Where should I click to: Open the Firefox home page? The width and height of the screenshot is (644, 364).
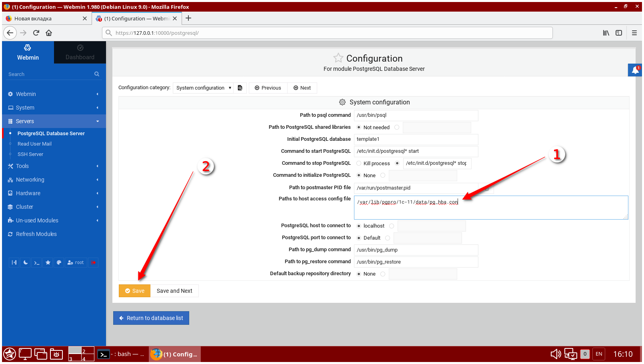click(49, 33)
